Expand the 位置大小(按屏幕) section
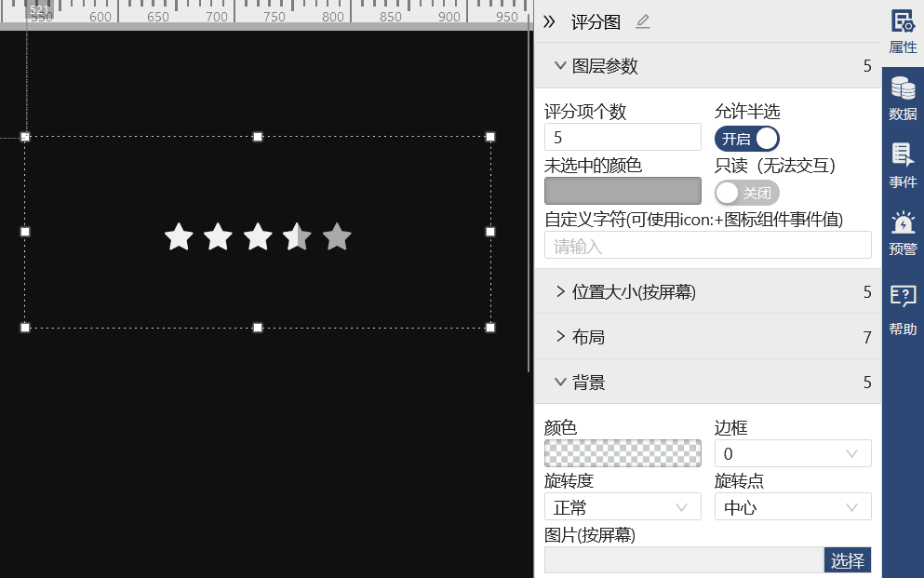The width and height of the screenshot is (924, 578). (708, 291)
